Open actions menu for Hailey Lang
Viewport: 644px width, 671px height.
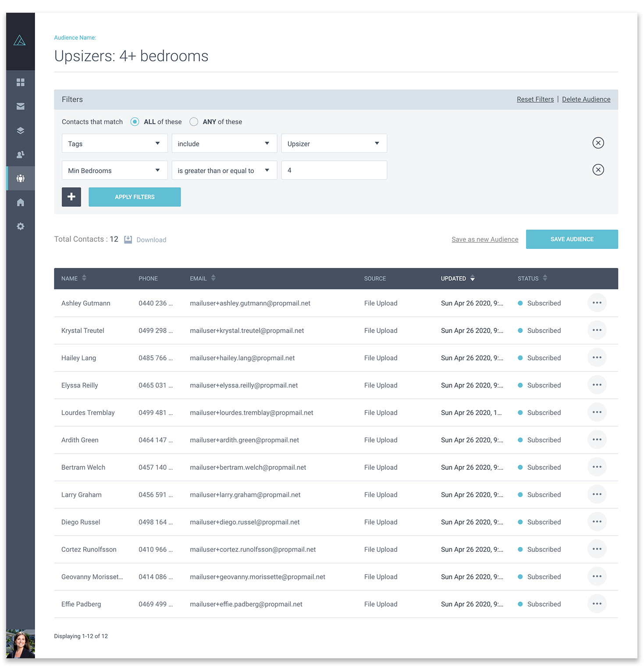point(597,358)
